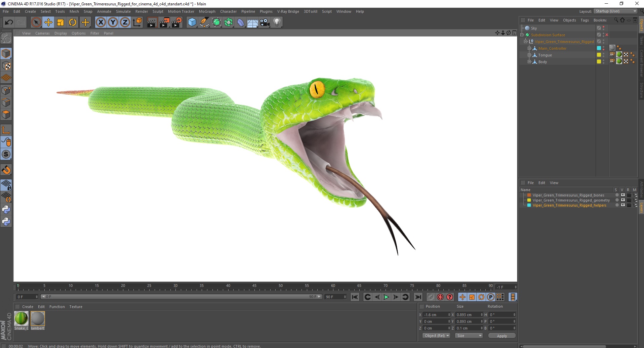The width and height of the screenshot is (644, 348).
Task: Toggle render visibility of Rigged_helpers layer
Action: click(629, 205)
